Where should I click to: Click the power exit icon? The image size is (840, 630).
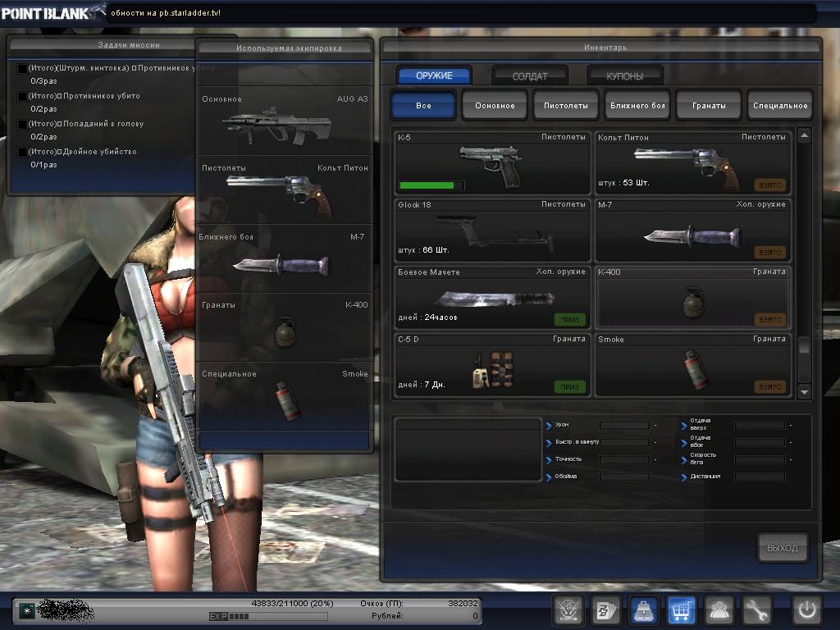click(x=807, y=609)
